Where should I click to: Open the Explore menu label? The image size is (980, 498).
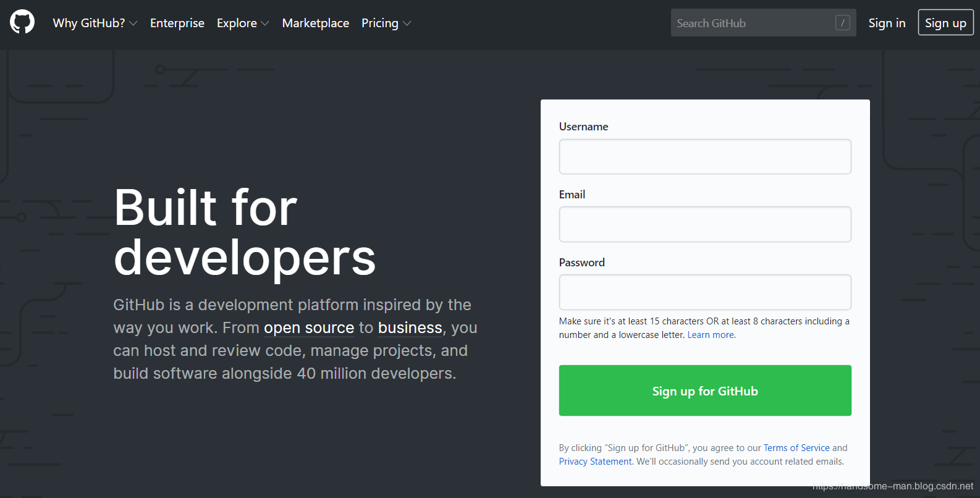[x=237, y=23]
